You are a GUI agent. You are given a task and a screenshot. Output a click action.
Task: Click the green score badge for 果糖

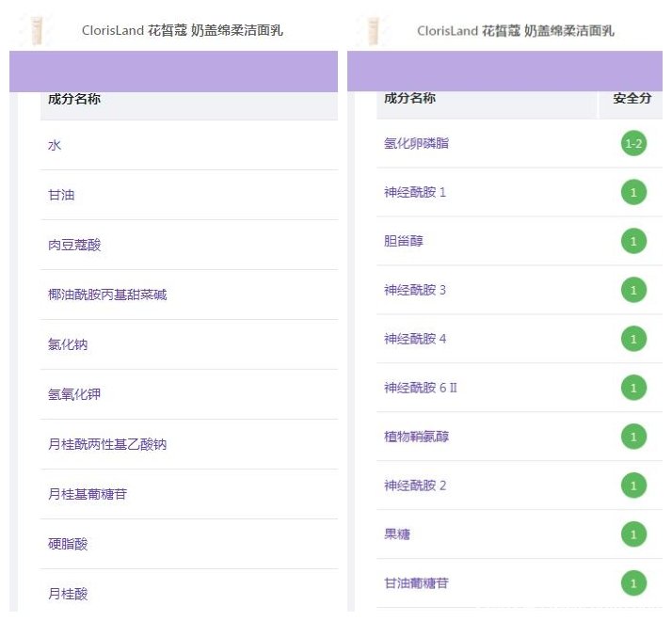point(633,535)
